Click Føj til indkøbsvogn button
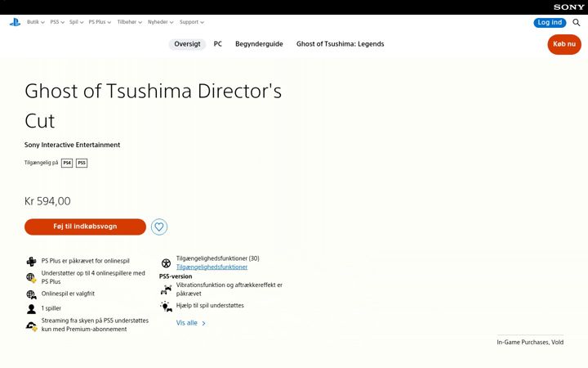 (x=85, y=227)
